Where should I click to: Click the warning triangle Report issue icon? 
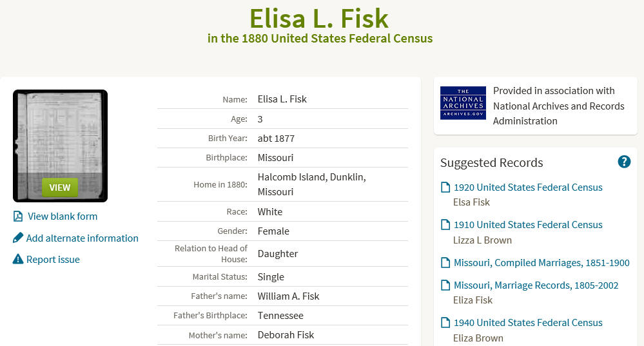point(18,259)
